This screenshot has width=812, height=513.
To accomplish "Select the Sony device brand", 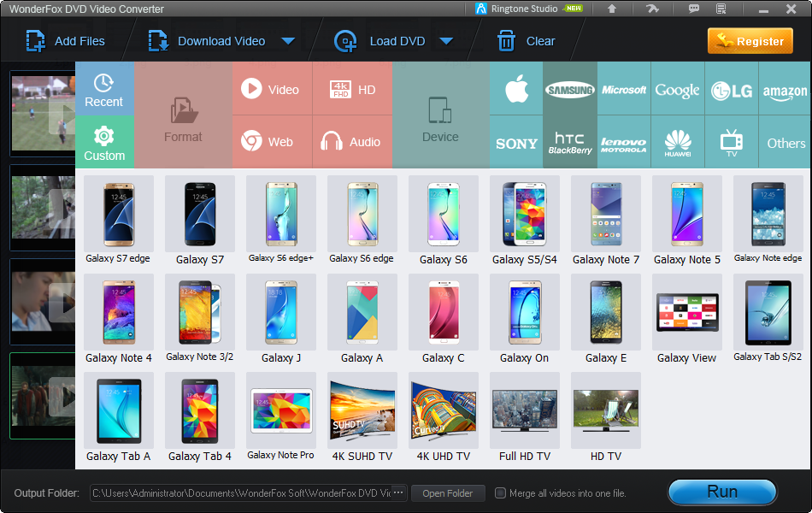I will 516,142.
